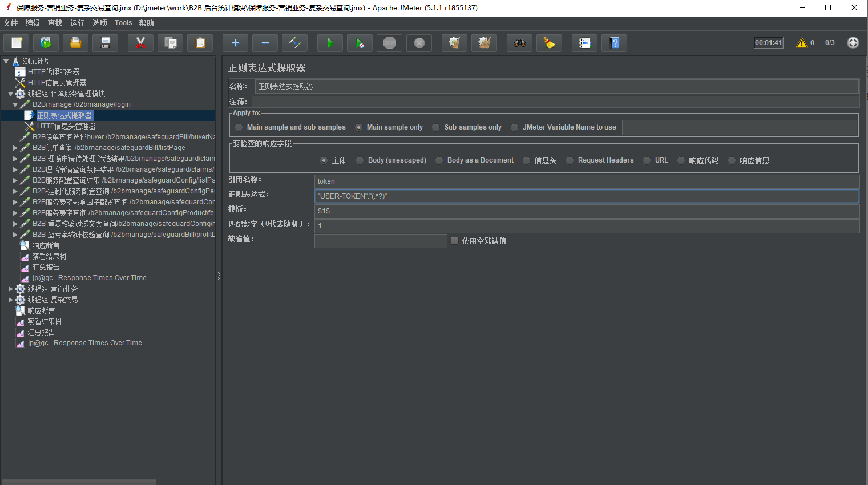Clear all results with double broom icon
868x485 pixels.
click(484, 43)
